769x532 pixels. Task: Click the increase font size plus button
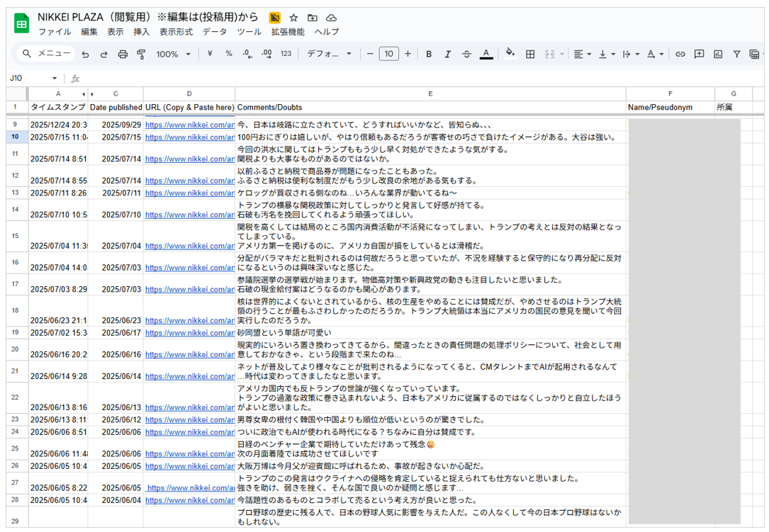(x=408, y=54)
